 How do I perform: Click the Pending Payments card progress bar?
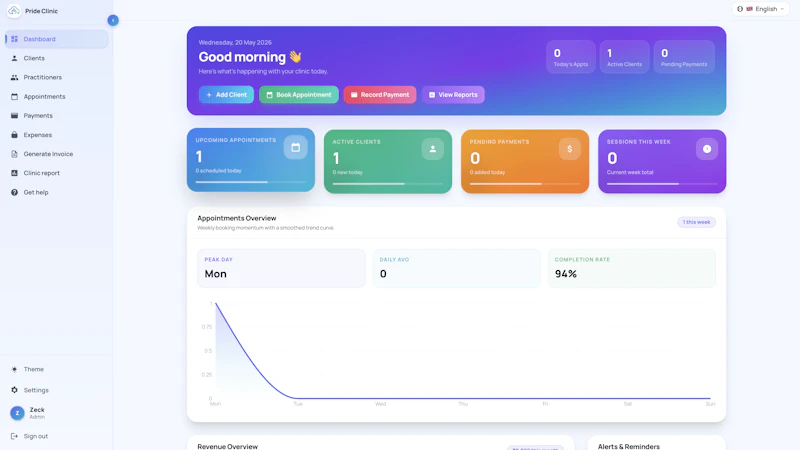coord(524,184)
